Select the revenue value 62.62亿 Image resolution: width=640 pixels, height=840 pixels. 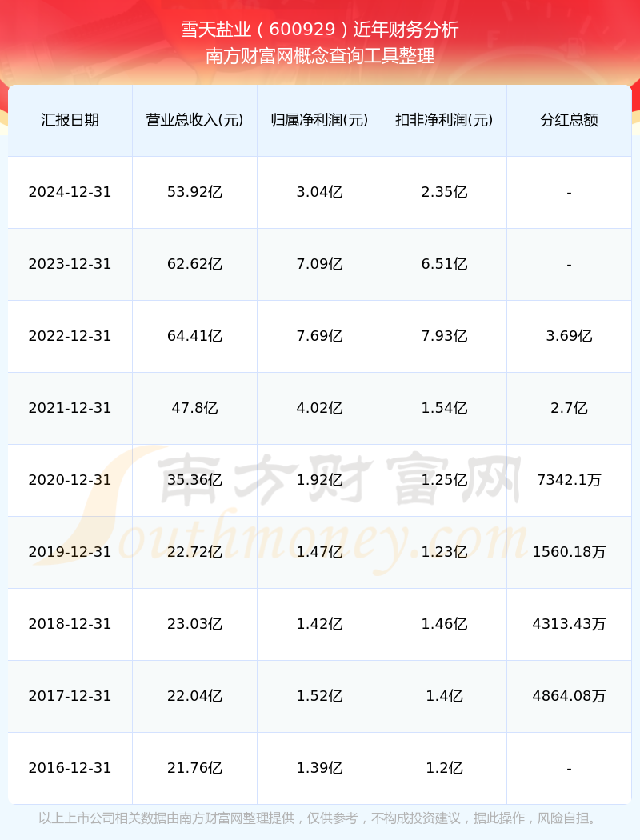195,264
